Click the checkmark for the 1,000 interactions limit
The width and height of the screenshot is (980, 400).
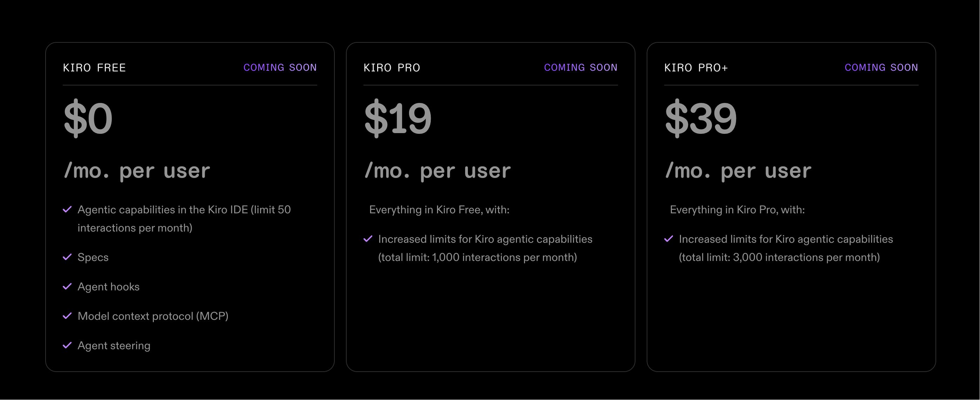point(368,239)
